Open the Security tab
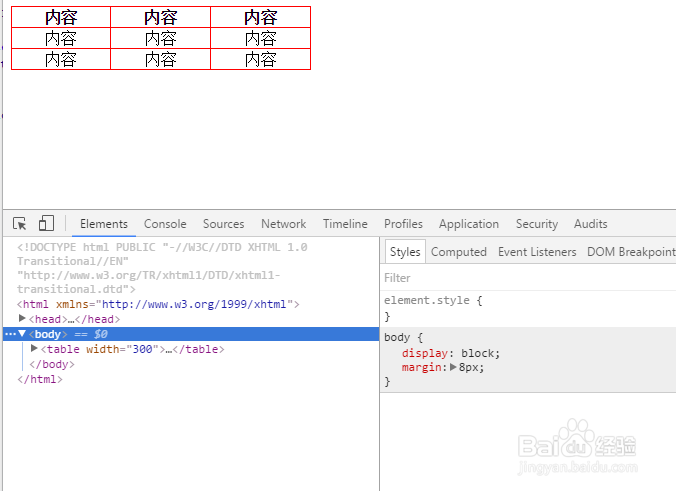676x491 pixels. (x=537, y=224)
